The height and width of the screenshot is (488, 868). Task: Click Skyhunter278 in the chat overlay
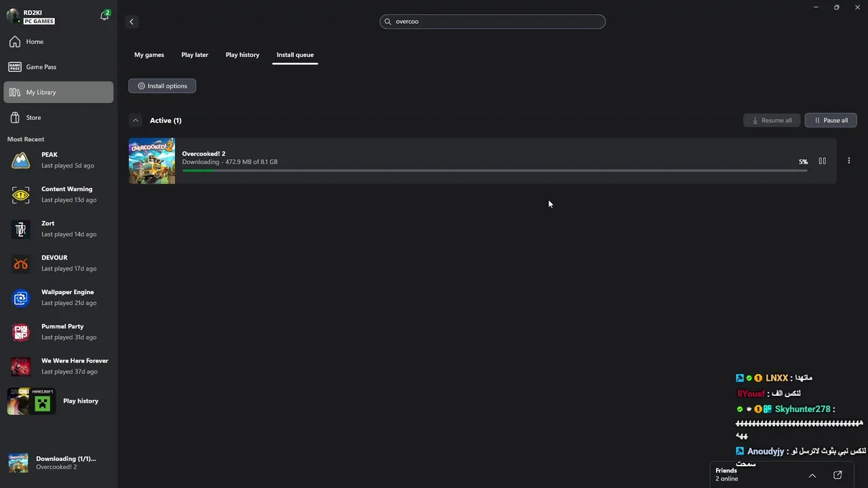click(x=802, y=409)
